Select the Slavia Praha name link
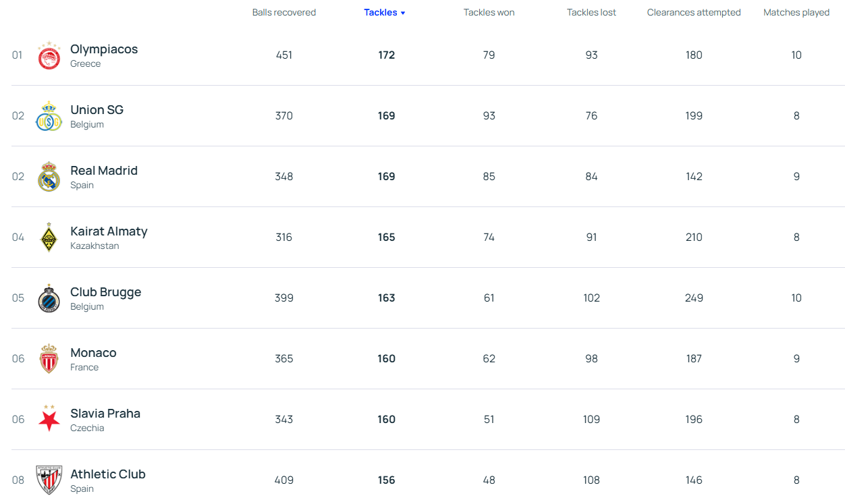This screenshot has height=504, width=845. click(x=105, y=414)
